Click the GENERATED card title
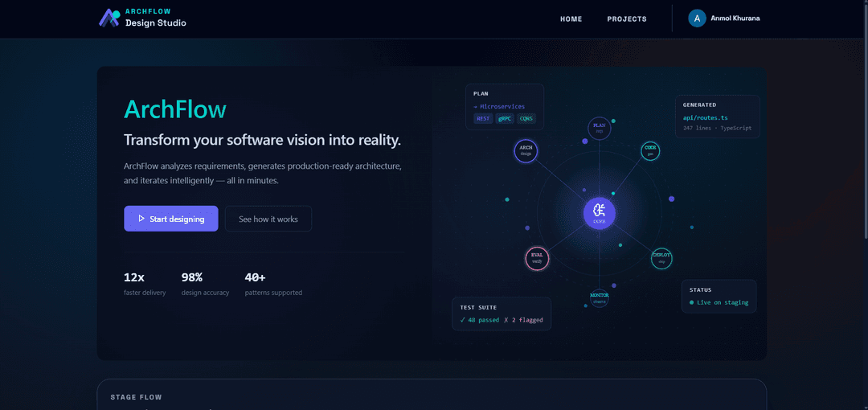The width and height of the screenshot is (868, 410). tap(700, 105)
